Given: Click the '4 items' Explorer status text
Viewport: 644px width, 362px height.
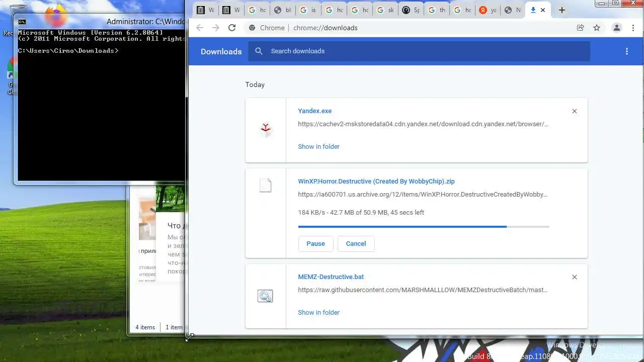Looking at the screenshot, I should [145, 327].
